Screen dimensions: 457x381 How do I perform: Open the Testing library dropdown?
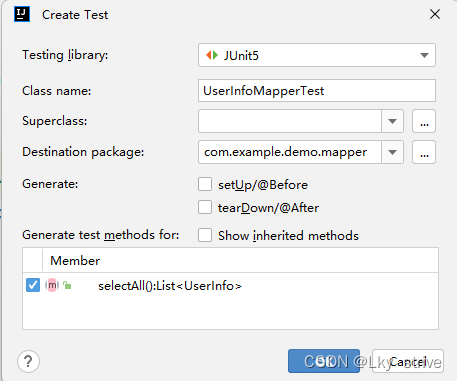tap(317, 55)
